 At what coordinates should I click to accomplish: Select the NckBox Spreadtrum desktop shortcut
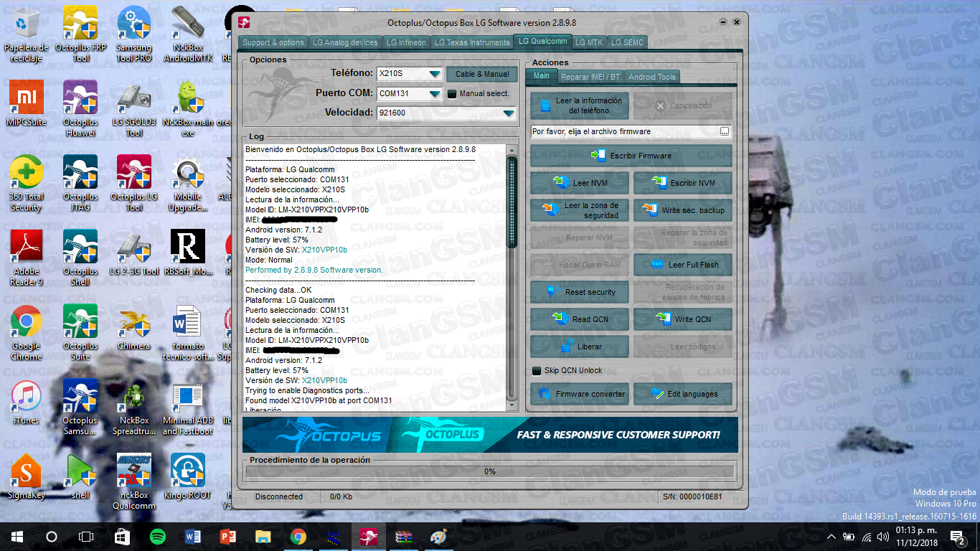coord(134,407)
